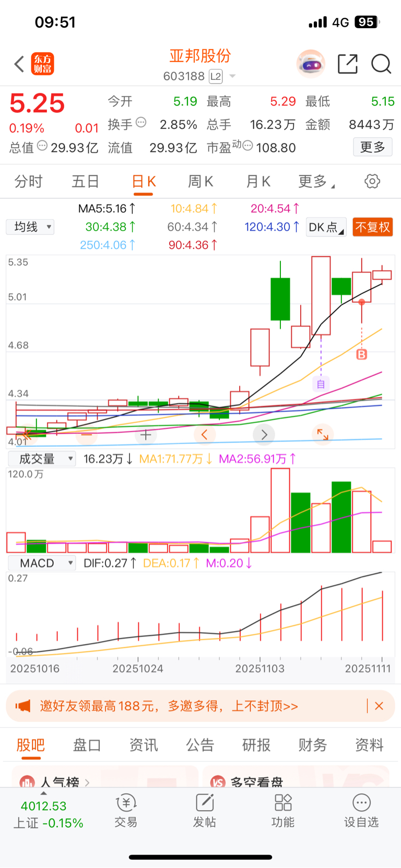
Task: Open the 均线 indicator dropdown
Action: (30, 227)
